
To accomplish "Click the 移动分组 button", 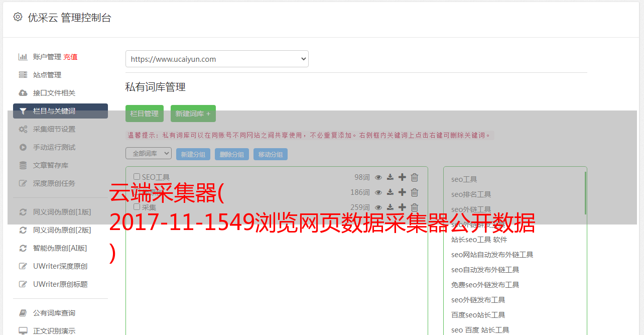I will point(271,154).
